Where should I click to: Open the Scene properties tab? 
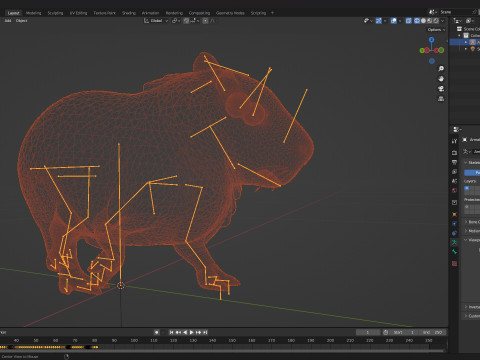tap(454, 181)
